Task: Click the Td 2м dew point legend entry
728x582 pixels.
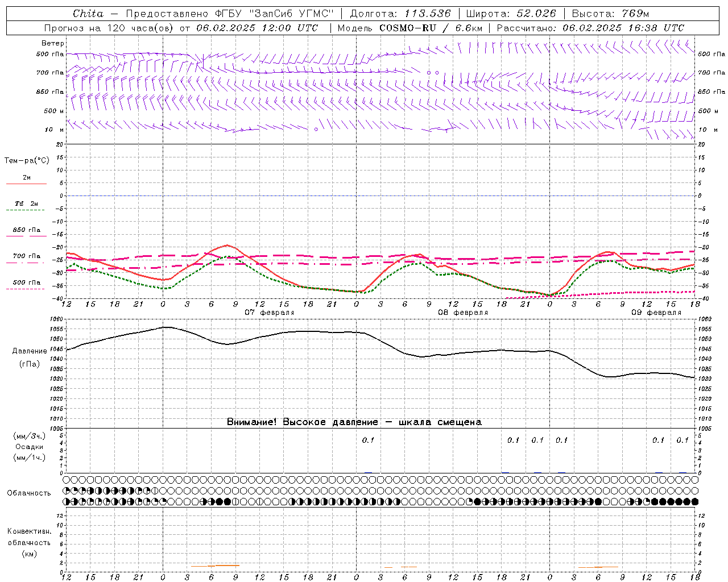Action: (x=26, y=203)
